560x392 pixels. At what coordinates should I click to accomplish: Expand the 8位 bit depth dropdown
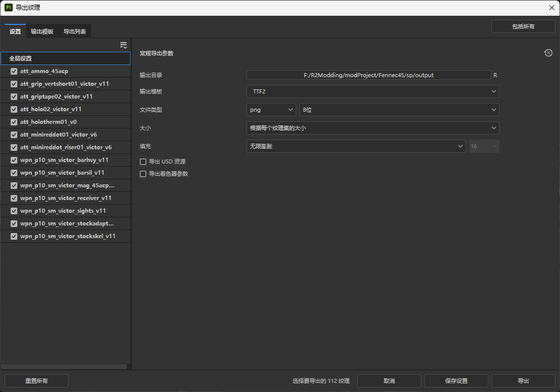pos(399,110)
